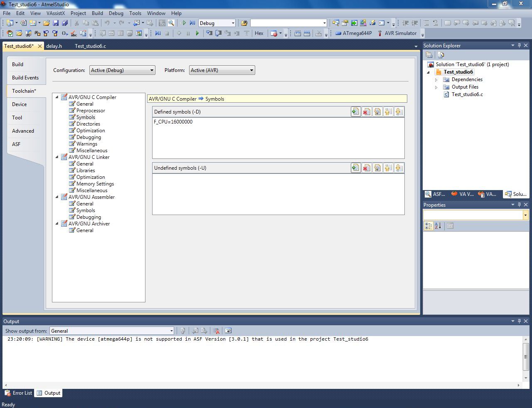Image resolution: width=532 pixels, height=408 pixels.
Task: Click the ATmega644P device chip button
Action: click(x=353, y=33)
